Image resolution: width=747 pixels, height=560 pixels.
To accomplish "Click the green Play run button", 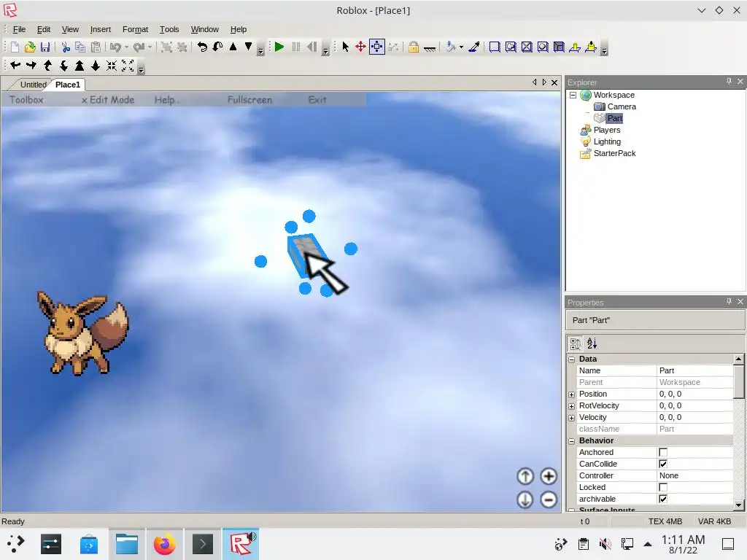I will [x=279, y=47].
